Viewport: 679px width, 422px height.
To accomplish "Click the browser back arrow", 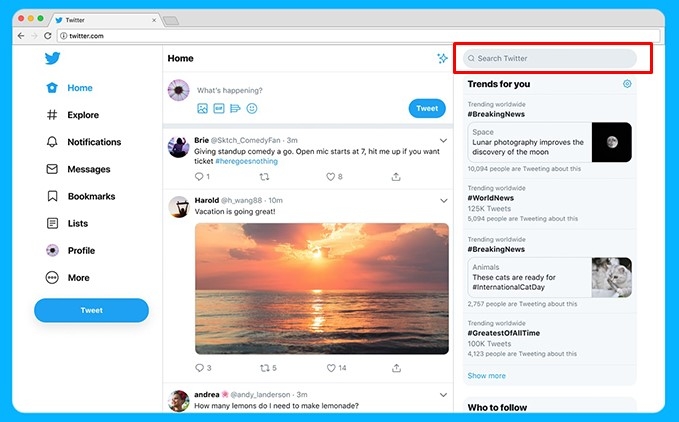I will pos(21,36).
